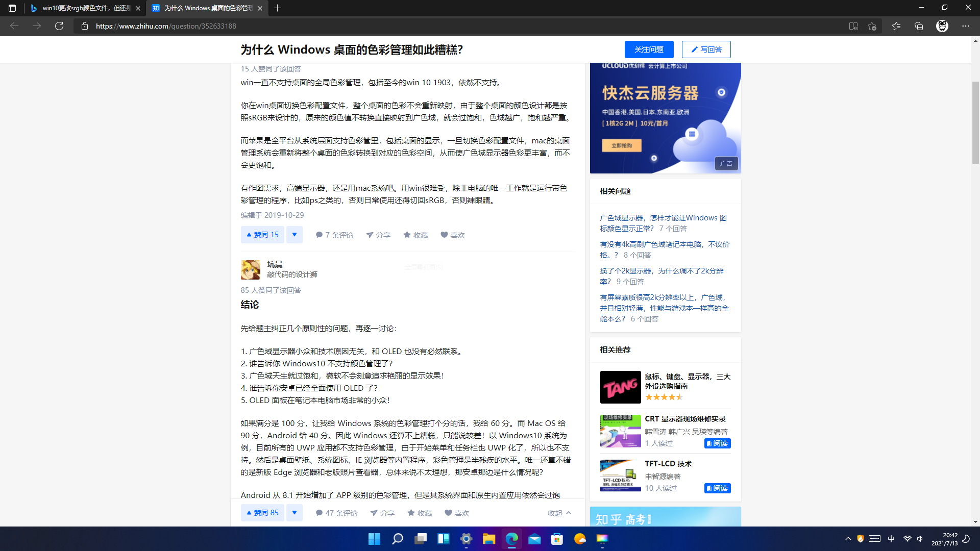Open the Collections icon in the toolbar
The image size is (980, 551).
[919, 26]
